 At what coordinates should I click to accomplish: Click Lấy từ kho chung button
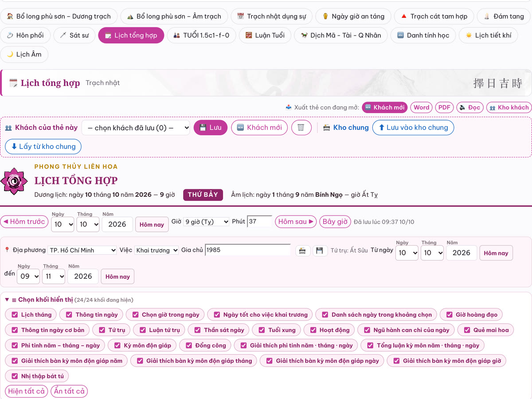pos(43,147)
